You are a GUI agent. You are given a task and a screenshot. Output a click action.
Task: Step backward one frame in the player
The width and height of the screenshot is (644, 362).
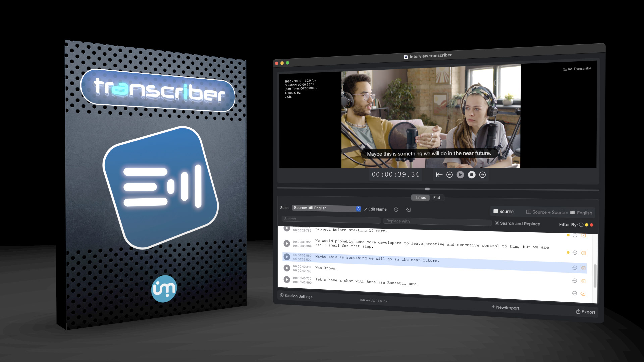(450, 175)
